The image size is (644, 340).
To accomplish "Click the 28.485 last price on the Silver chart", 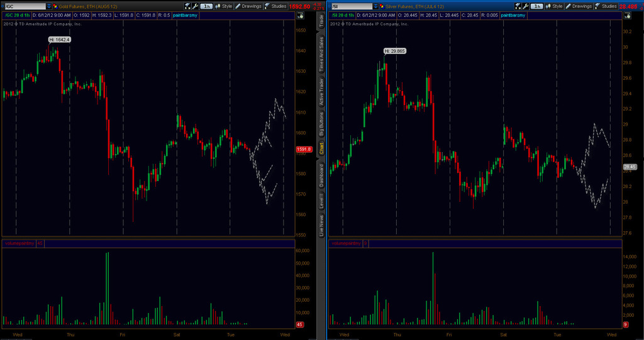I will click(x=628, y=6).
